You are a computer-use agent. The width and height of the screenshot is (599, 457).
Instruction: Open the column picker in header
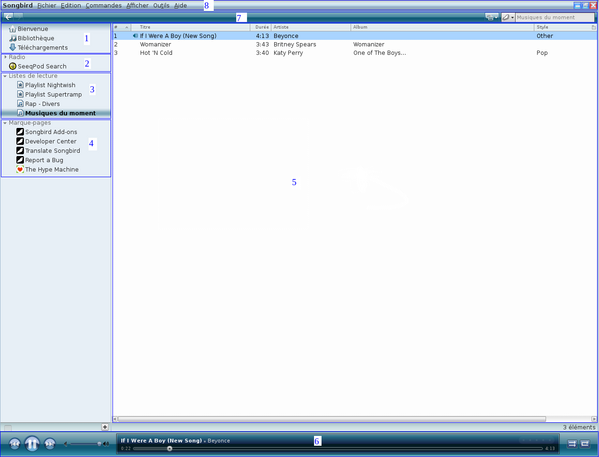pos(594,27)
